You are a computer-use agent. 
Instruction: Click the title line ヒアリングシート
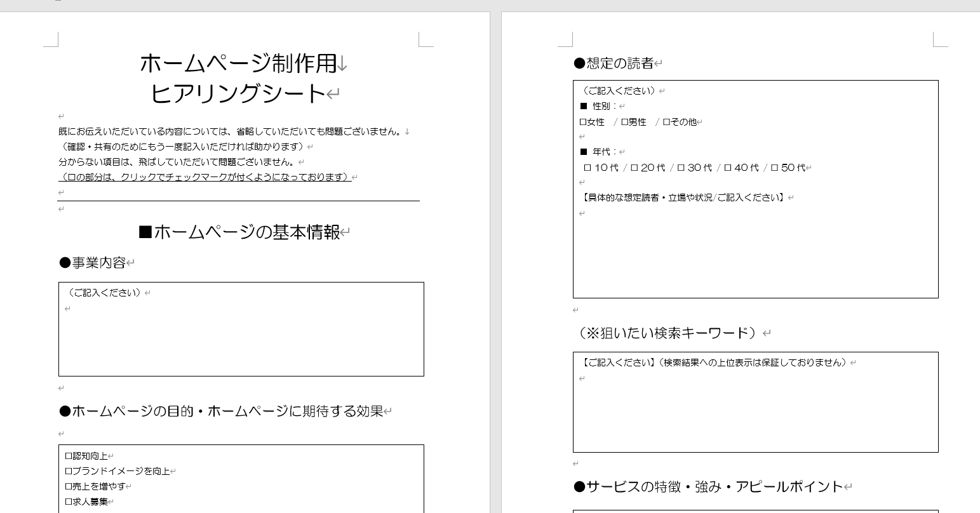pyautogui.click(x=239, y=93)
